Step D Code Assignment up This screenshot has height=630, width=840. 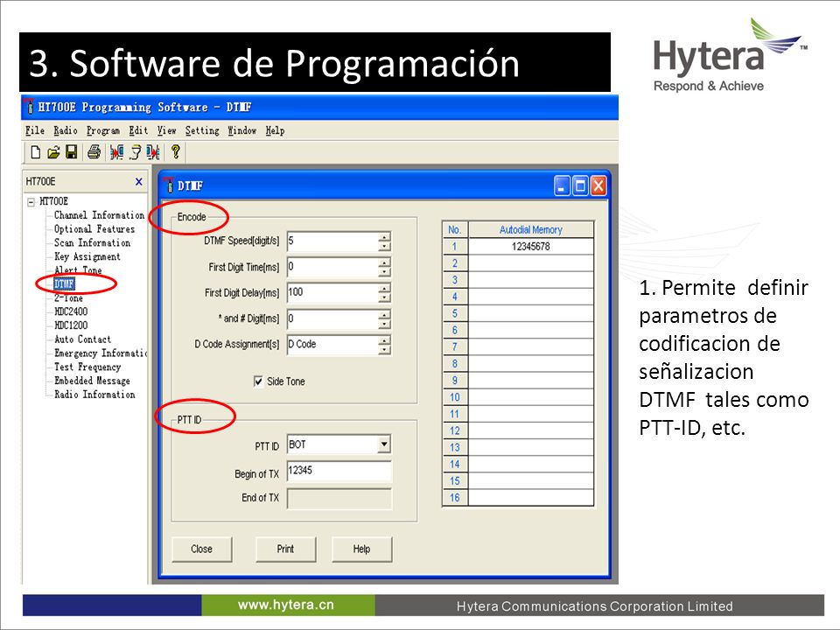(x=384, y=339)
